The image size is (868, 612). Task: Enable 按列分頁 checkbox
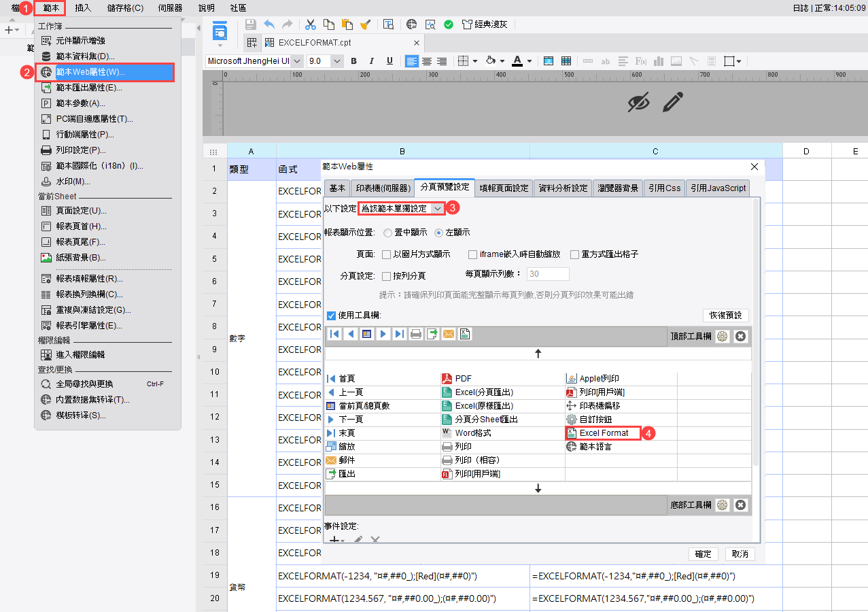[387, 276]
